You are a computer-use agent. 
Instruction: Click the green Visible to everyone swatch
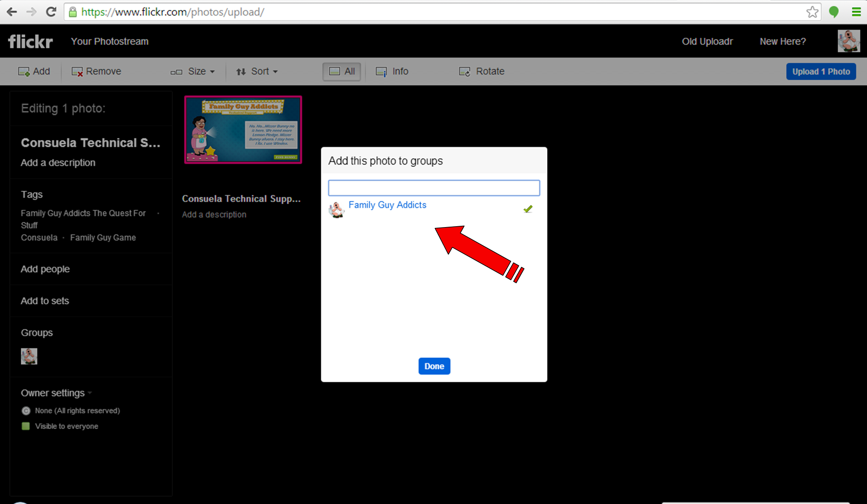pos(26,426)
